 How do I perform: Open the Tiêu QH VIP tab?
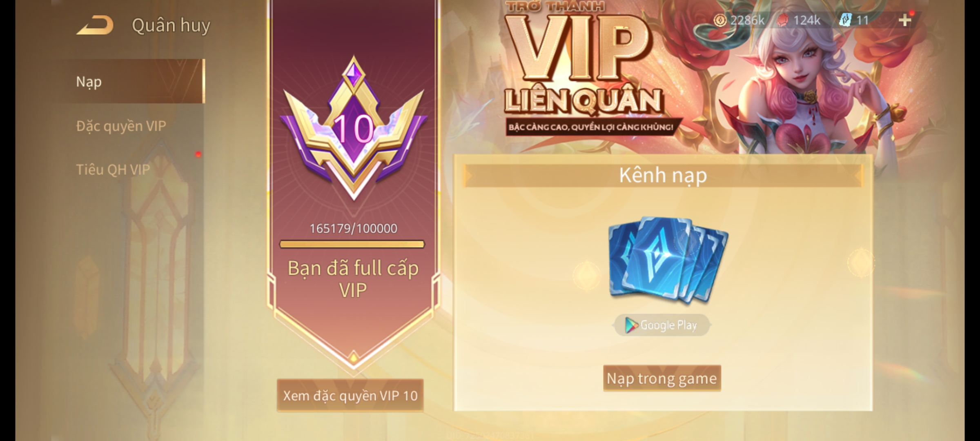point(113,169)
